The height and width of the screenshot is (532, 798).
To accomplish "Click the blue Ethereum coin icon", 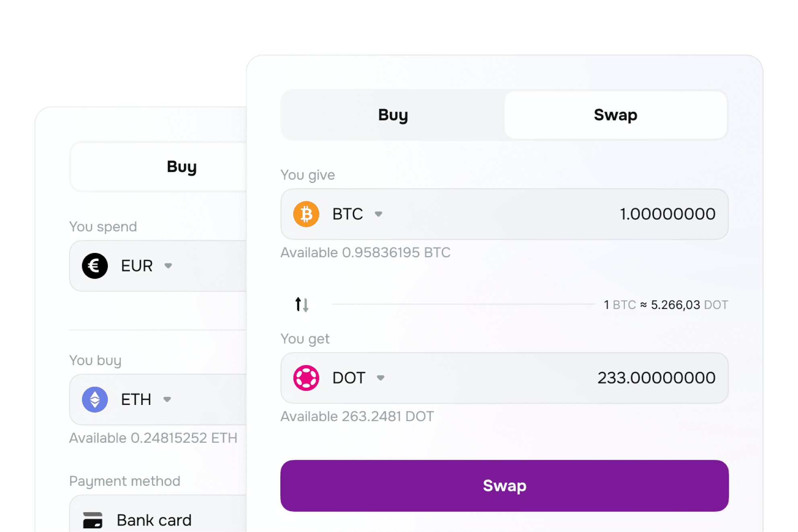I will [x=95, y=399].
